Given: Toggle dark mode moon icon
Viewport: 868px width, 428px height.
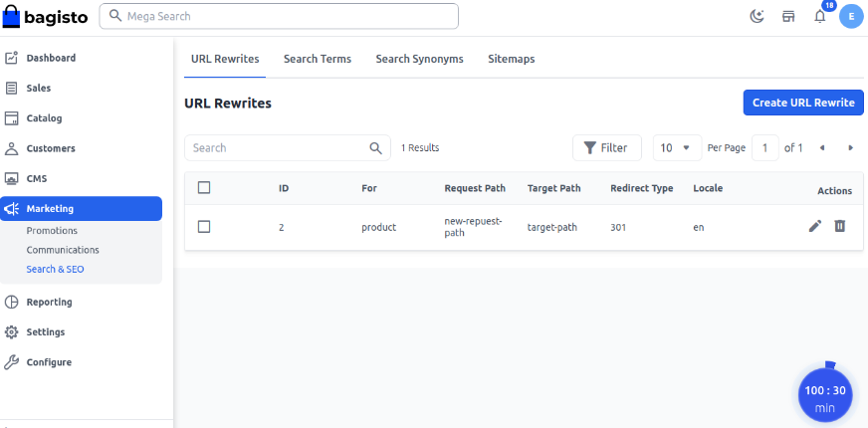Looking at the screenshot, I should (x=758, y=17).
